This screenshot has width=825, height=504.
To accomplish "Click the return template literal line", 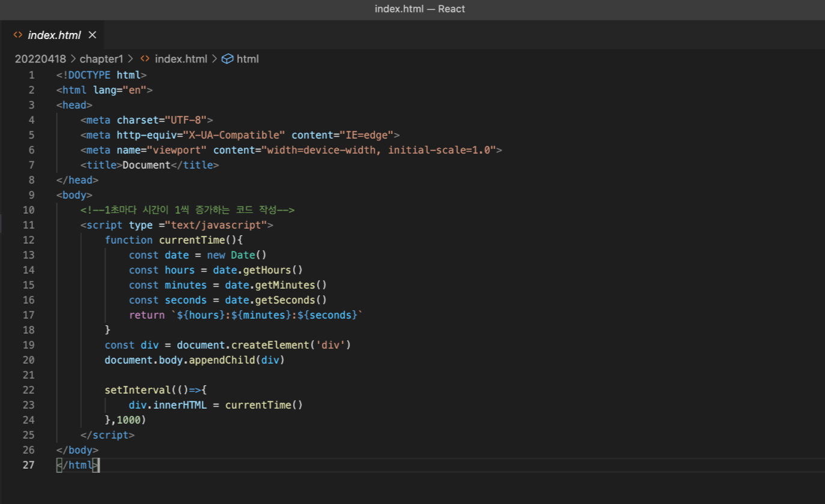I will 246,315.
